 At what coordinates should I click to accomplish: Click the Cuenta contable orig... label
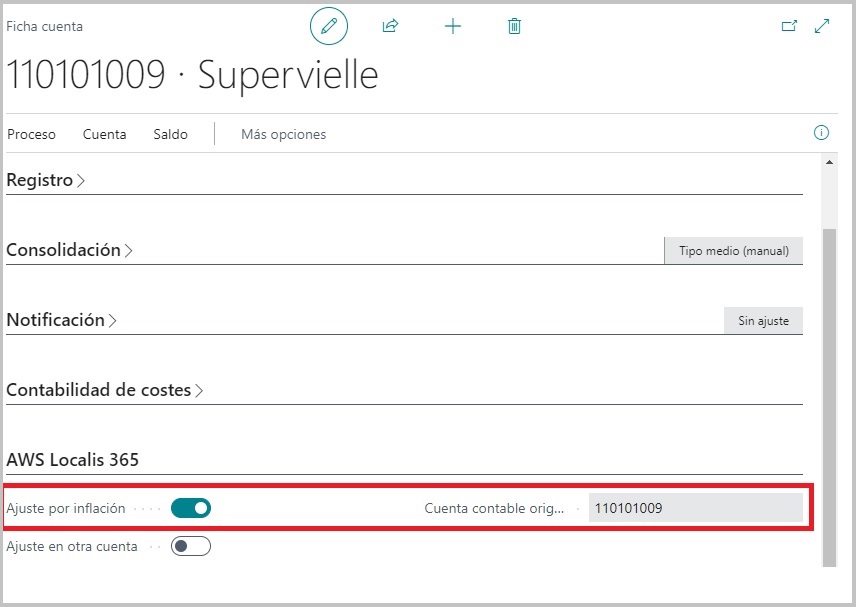(494, 508)
